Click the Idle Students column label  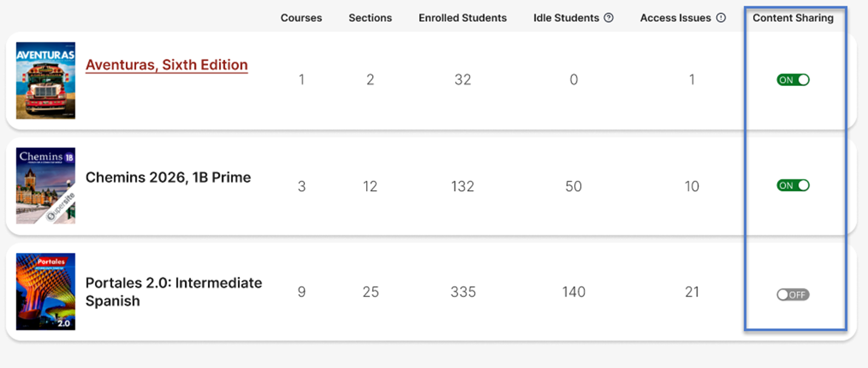pos(566,18)
